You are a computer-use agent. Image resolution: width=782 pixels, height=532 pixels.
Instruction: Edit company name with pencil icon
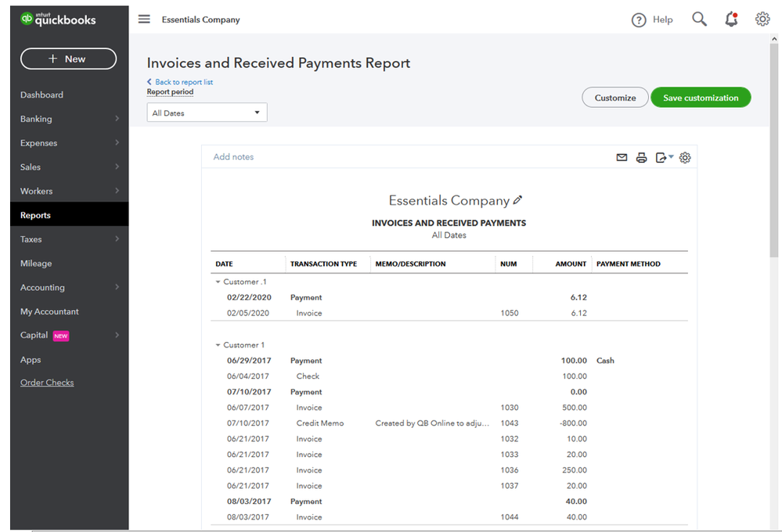517,200
